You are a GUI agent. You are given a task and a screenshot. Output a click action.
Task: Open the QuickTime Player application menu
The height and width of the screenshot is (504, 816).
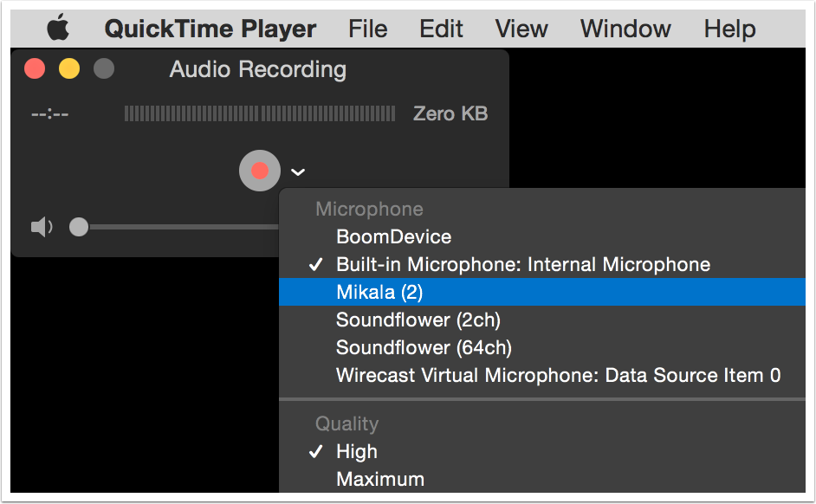click(x=210, y=29)
